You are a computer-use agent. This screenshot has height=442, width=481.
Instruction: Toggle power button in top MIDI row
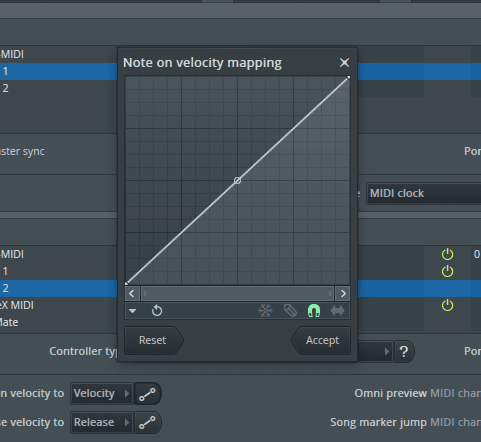pos(447,254)
